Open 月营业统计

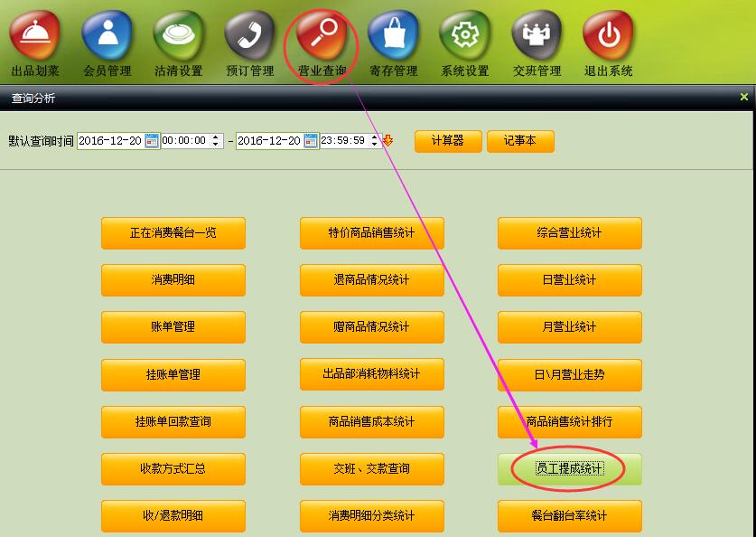(569, 327)
